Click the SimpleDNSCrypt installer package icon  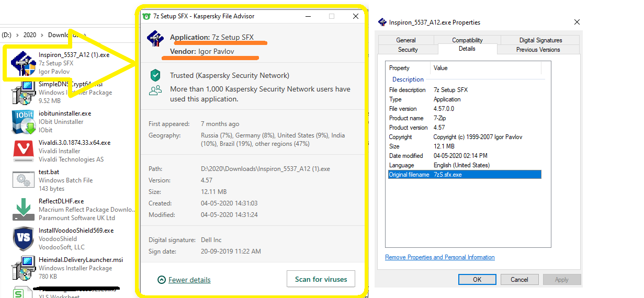[24, 92]
